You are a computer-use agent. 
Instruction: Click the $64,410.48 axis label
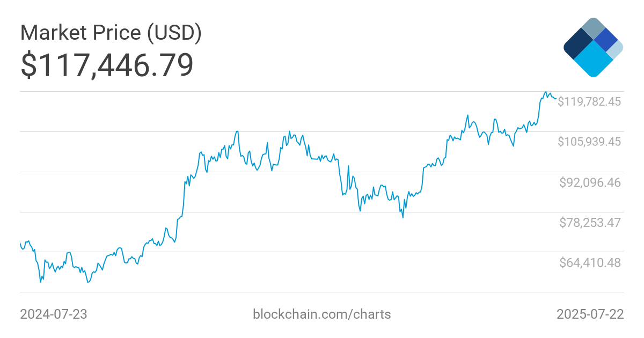589,262
